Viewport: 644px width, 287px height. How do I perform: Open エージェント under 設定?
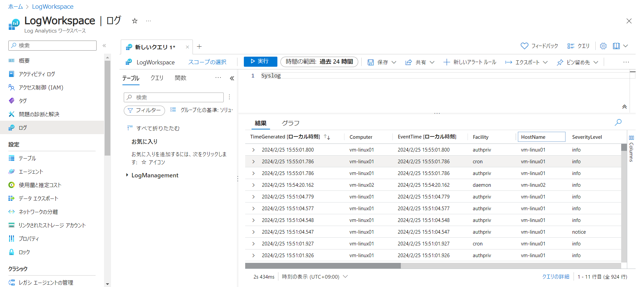[31, 172]
